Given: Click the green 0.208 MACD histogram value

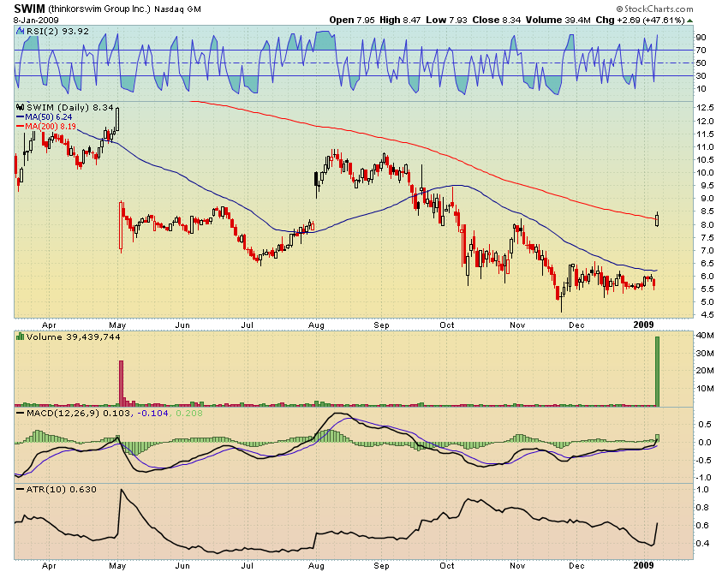Looking at the screenshot, I should pos(188,413).
